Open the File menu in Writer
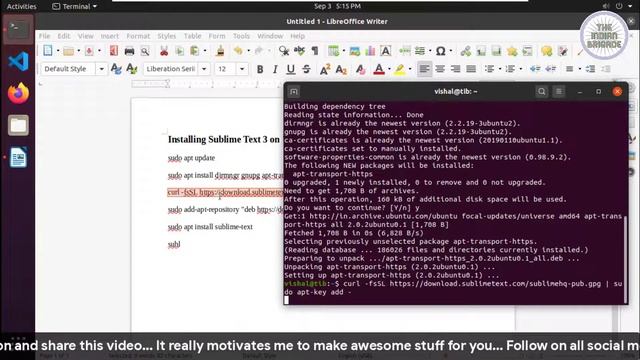 point(44,36)
